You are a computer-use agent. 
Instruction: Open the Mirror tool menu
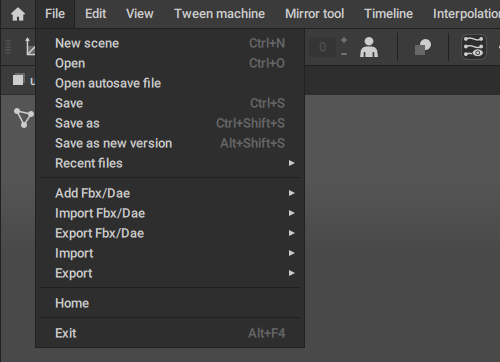tap(314, 14)
